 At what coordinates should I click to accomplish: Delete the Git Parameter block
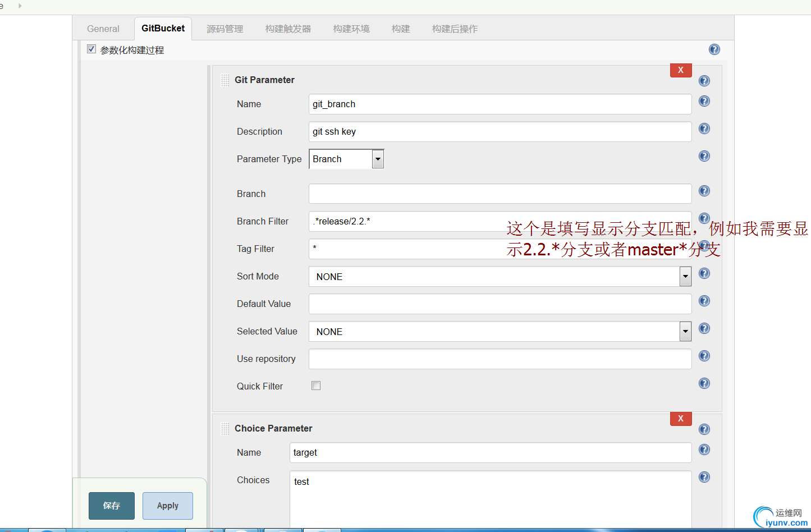tap(681, 70)
